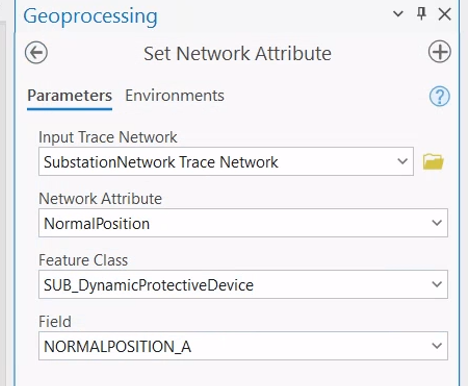Viewport: 468px width, 386px height.
Task: Expand the Input Trace Network dropdown arrow
Action: pos(403,161)
